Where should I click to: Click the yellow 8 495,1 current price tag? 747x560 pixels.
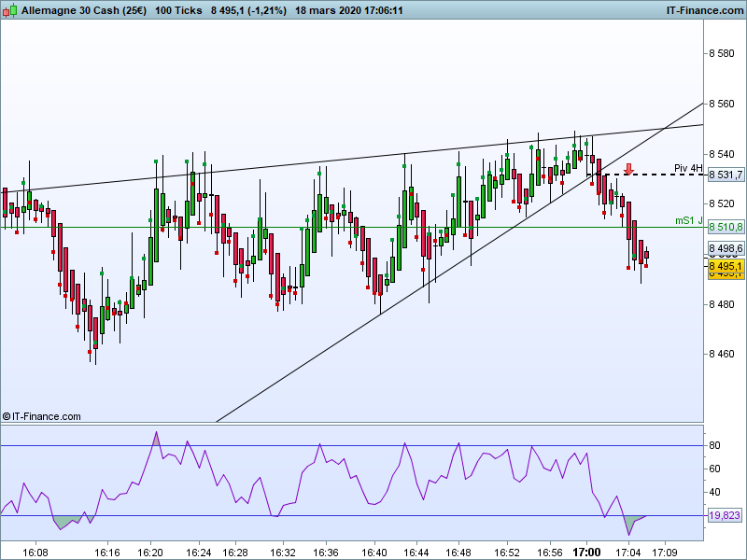[x=726, y=266]
